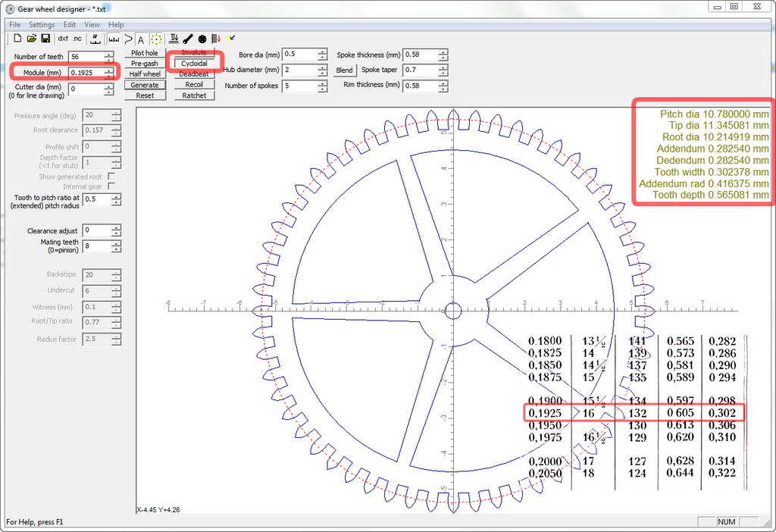
Task: Tick the Show generated root checkbox
Action: coord(111,177)
